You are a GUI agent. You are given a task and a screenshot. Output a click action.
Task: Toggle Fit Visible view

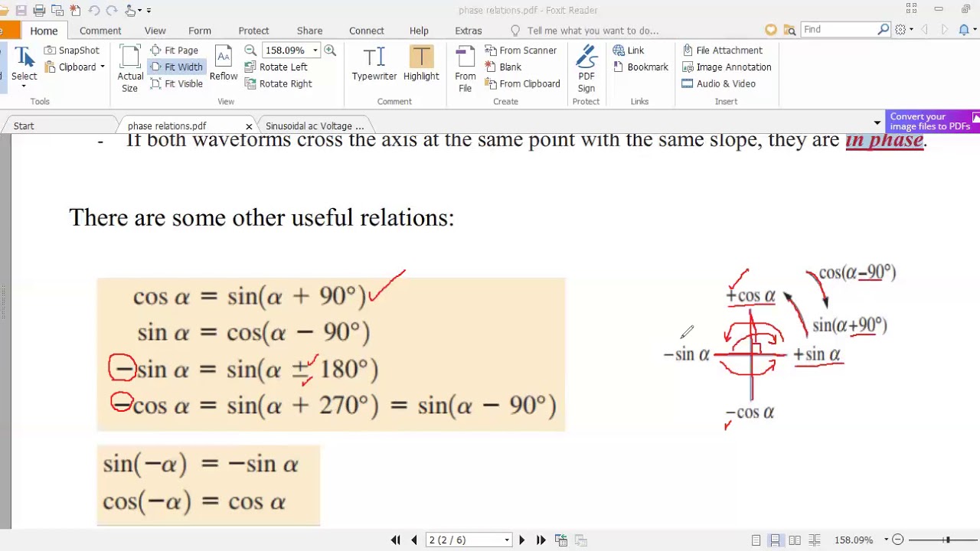pyautogui.click(x=177, y=84)
